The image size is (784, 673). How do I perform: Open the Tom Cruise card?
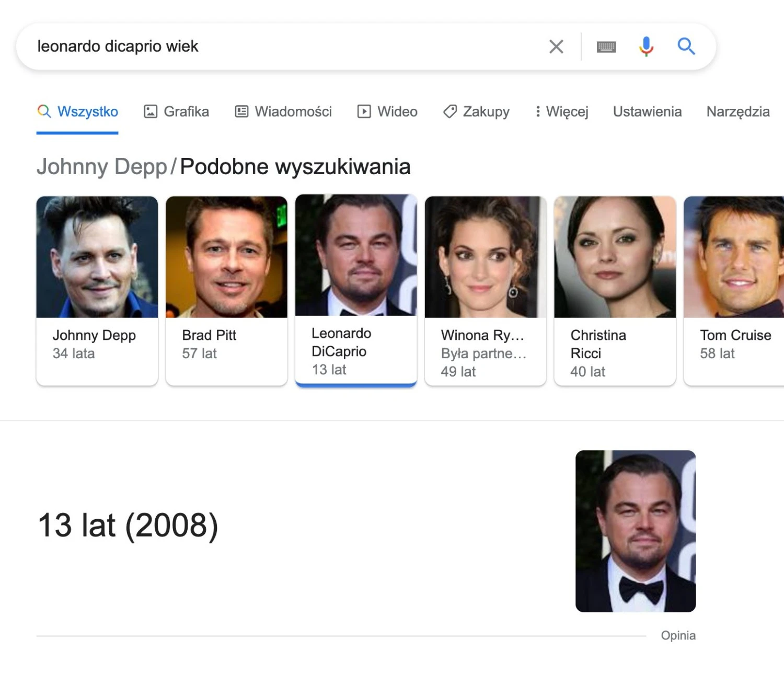[734, 291]
